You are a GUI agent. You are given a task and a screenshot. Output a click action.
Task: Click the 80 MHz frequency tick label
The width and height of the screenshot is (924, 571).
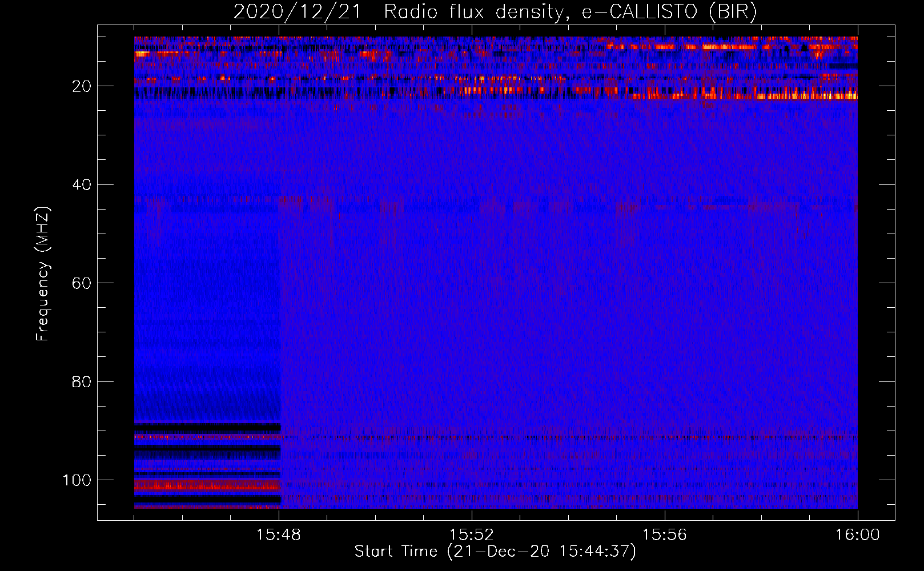coord(82,381)
